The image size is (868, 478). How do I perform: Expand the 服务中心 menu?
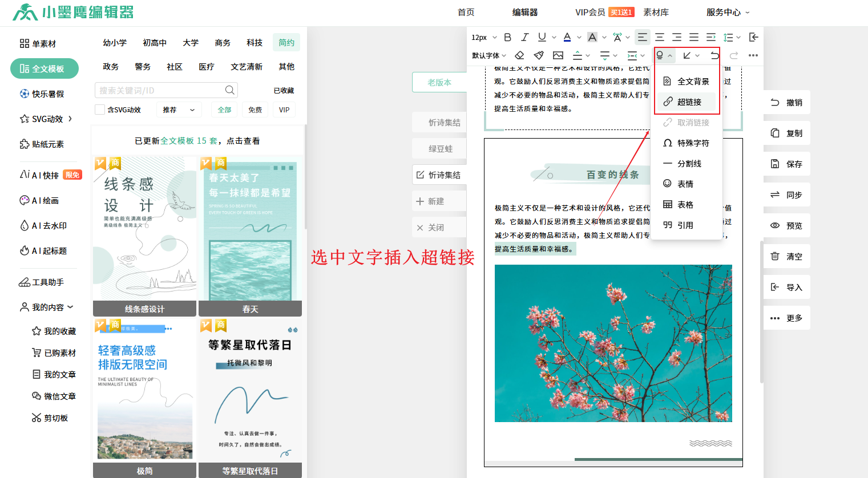(728, 12)
